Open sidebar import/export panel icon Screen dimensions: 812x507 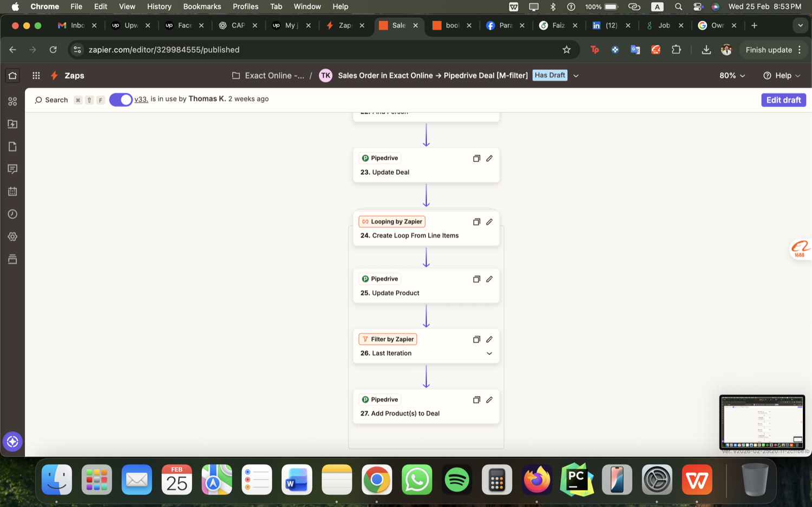[12, 124]
